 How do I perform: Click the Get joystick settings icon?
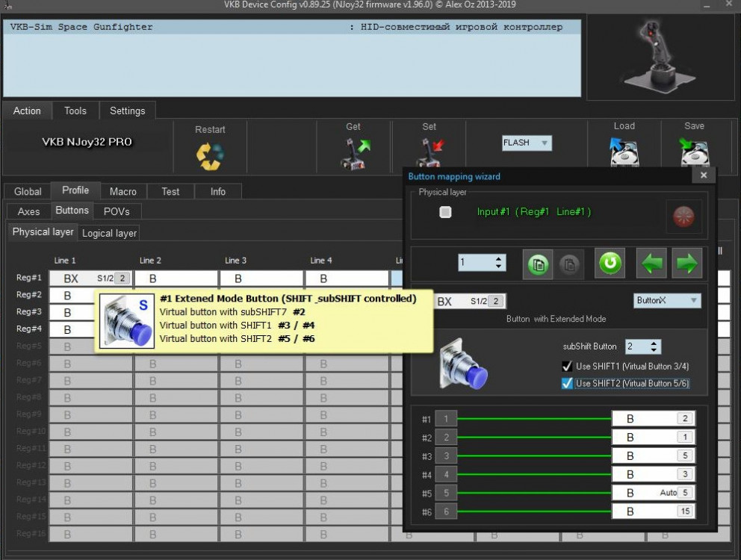point(353,155)
